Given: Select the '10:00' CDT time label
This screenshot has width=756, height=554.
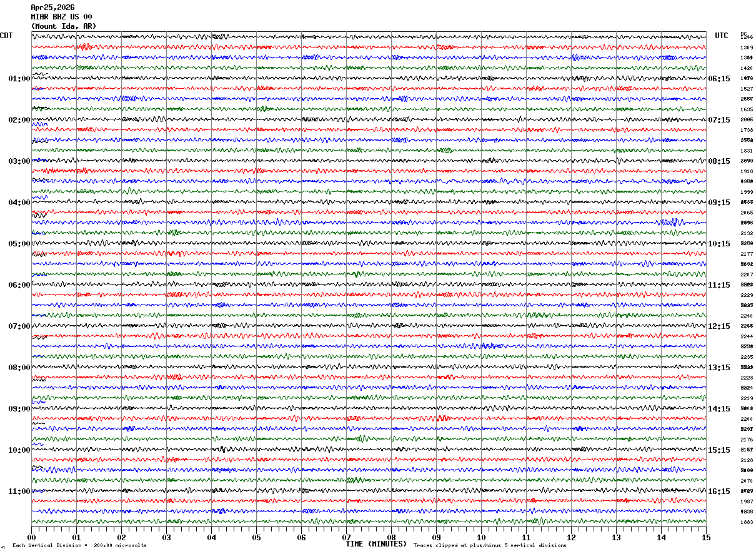Looking at the screenshot, I should [19, 450].
